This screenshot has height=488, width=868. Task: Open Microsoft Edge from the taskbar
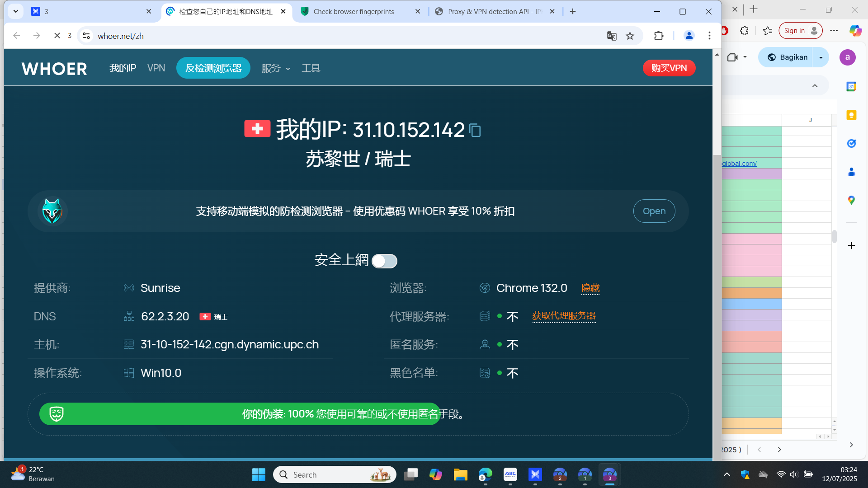(x=485, y=474)
